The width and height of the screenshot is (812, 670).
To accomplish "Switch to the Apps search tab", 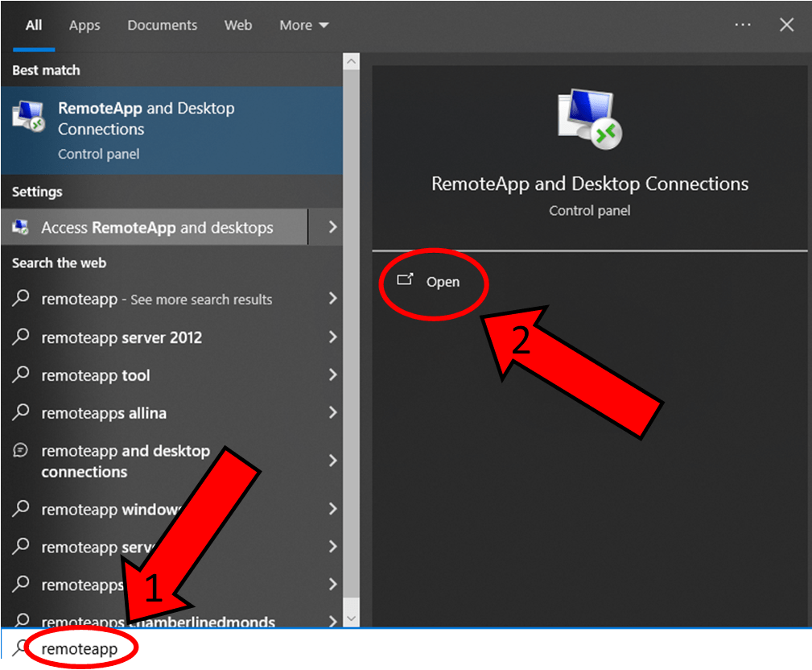I will click(x=84, y=26).
